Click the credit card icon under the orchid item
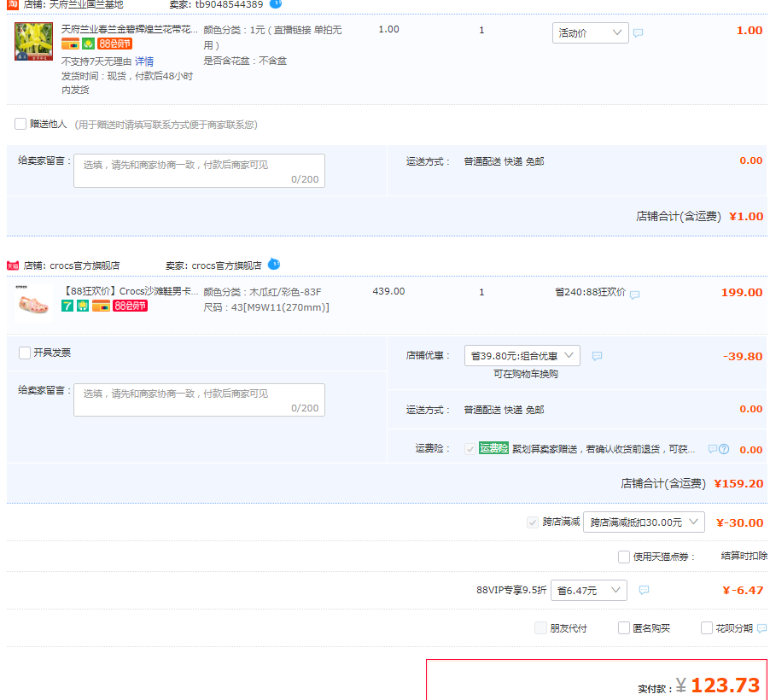The width and height of the screenshot is (770, 700). click(70, 44)
